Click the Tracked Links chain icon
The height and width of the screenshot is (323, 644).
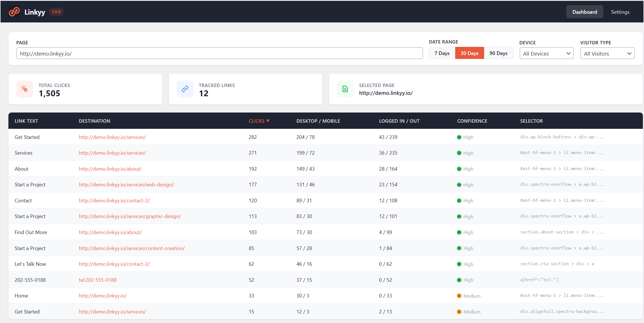185,89
